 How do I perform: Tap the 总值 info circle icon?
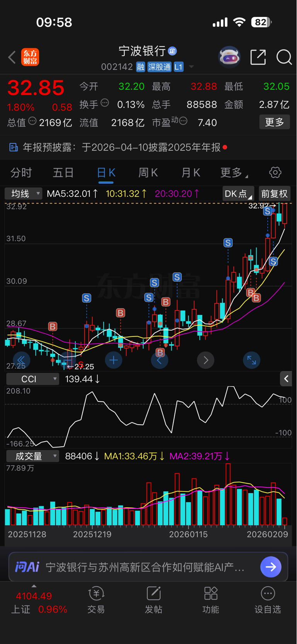pyautogui.click(x=32, y=121)
